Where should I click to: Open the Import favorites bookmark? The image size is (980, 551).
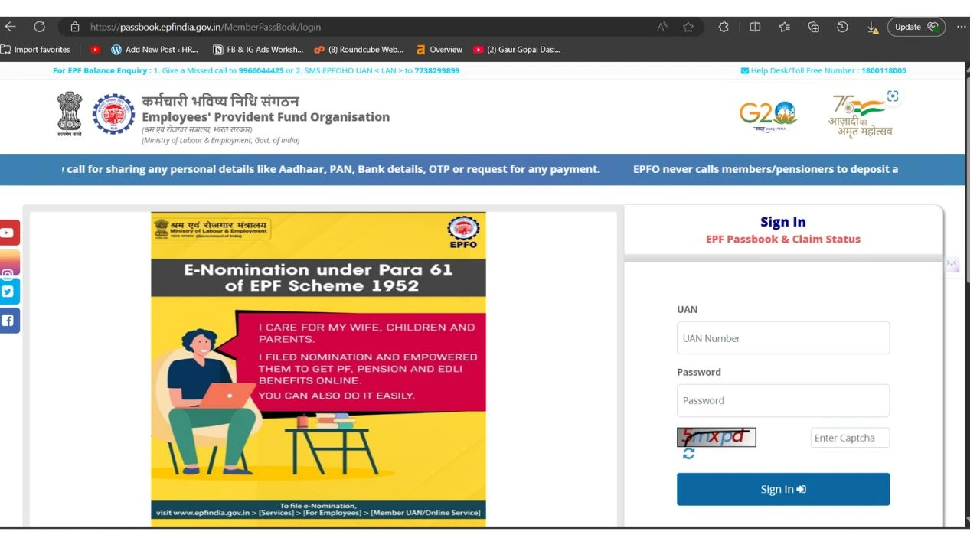click(x=35, y=50)
